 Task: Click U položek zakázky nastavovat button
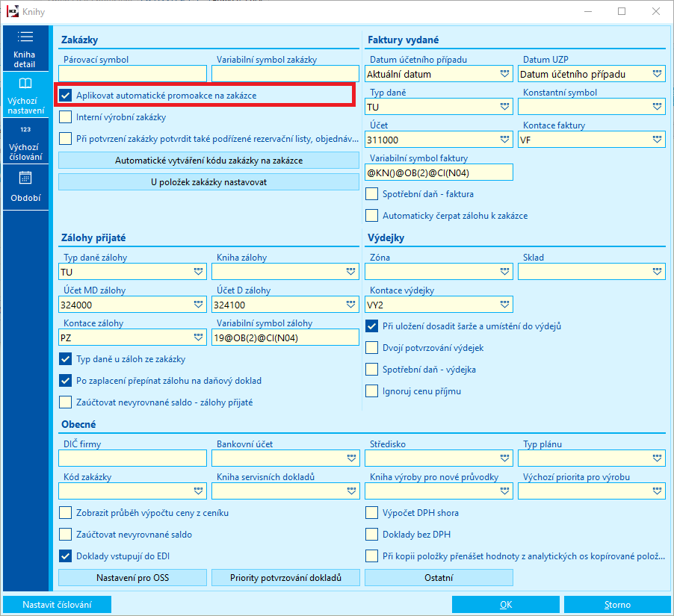(x=209, y=182)
